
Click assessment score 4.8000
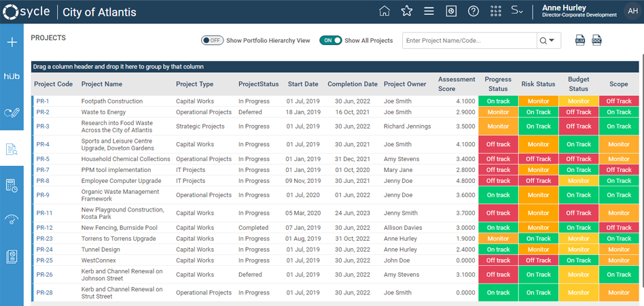[465, 181]
